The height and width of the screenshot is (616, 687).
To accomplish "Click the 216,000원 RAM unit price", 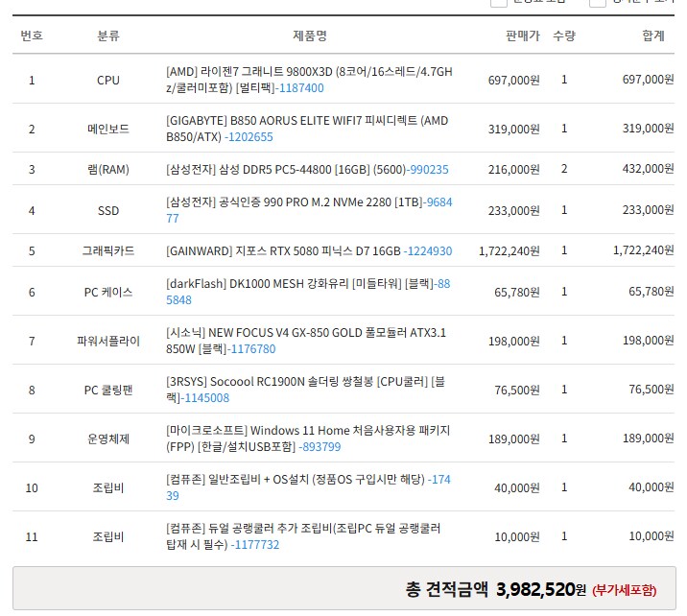I will pyautogui.click(x=514, y=170).
